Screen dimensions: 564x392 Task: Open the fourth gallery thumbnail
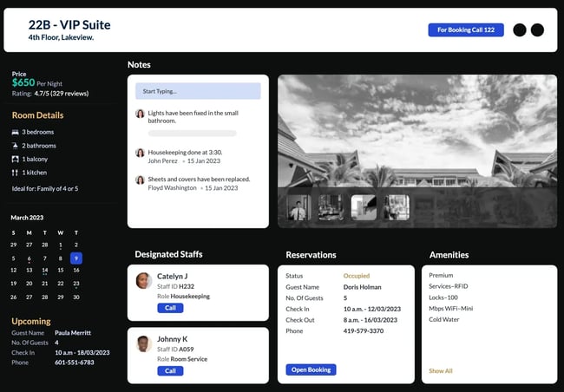click(397, 206)
